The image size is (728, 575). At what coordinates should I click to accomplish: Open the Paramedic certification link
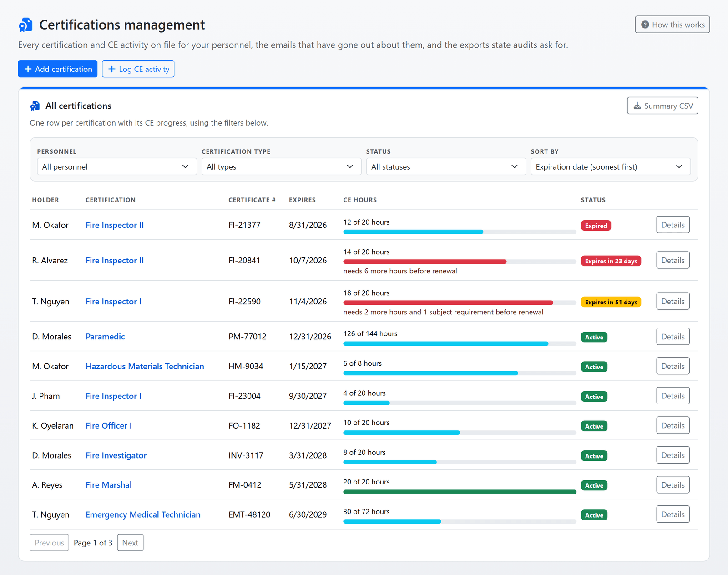pyautogui.click(x=105, y=337)
